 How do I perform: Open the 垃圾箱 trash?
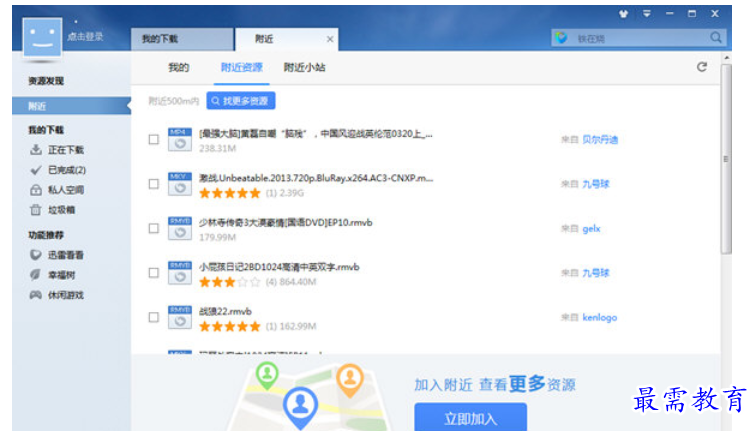click(x=61, y=210)
